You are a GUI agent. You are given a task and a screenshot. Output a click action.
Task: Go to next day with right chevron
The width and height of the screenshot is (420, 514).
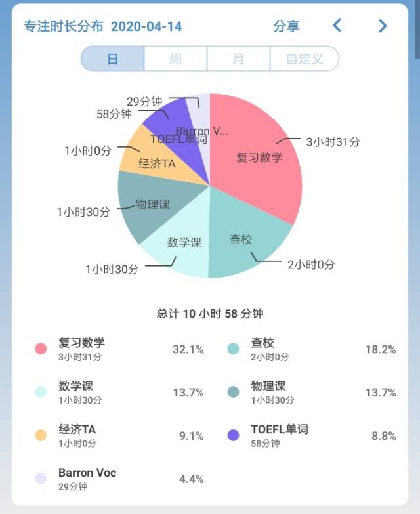(x=383, y=26)
